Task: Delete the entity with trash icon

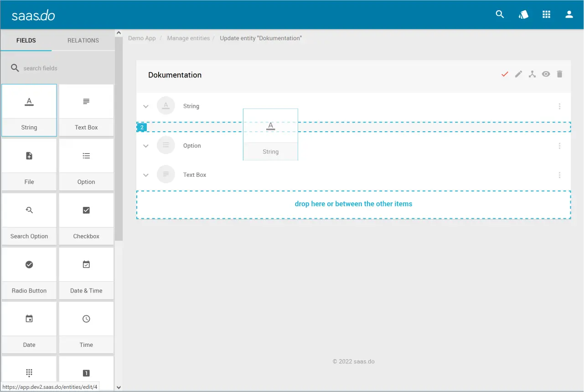Action: pyautogui.click(x=560, y=74)
